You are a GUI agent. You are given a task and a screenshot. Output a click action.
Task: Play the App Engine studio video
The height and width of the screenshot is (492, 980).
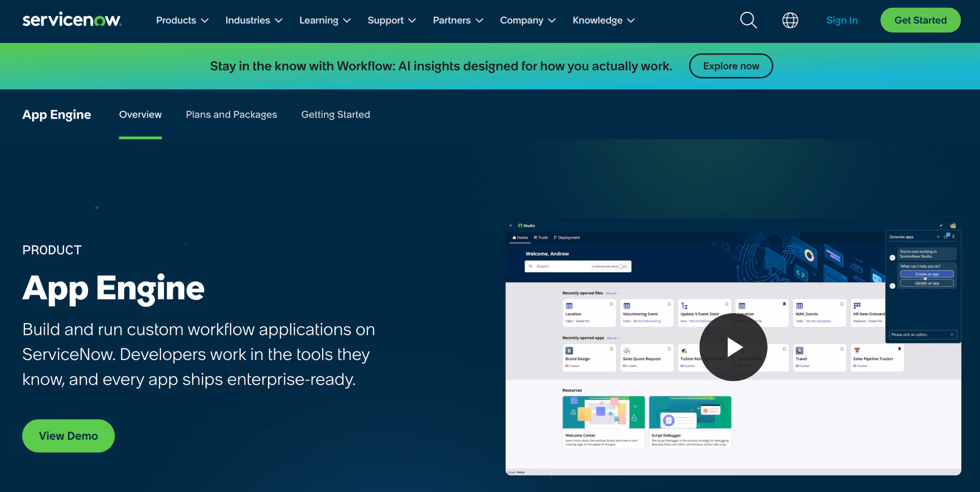click(x=733, y=347)
